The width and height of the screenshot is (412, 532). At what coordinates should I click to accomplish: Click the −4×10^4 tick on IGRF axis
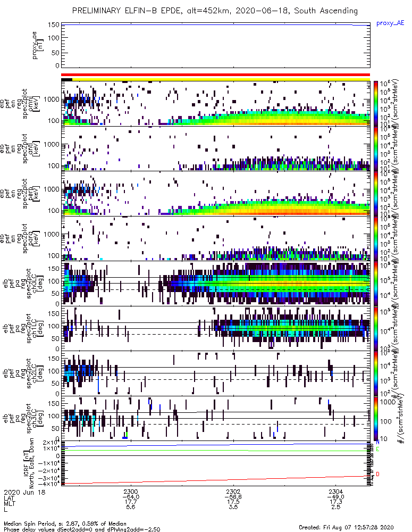click(x=49, y=484)
